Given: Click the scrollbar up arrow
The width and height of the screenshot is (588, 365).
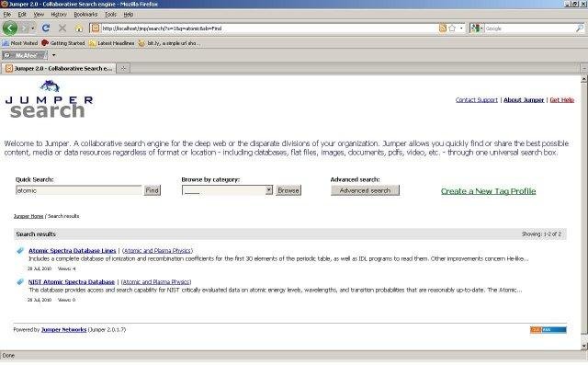Looking at the screenshot, I should [584, 79].
